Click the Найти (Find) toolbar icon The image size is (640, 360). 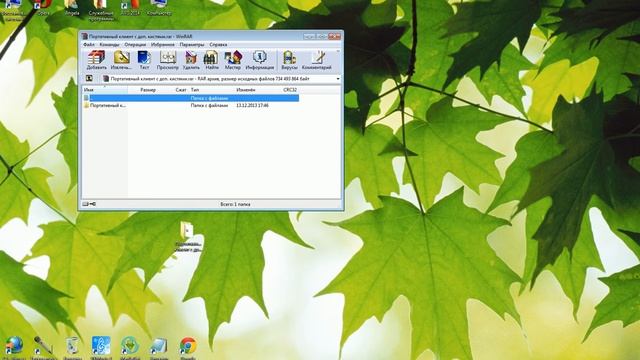tap(211, 60)
